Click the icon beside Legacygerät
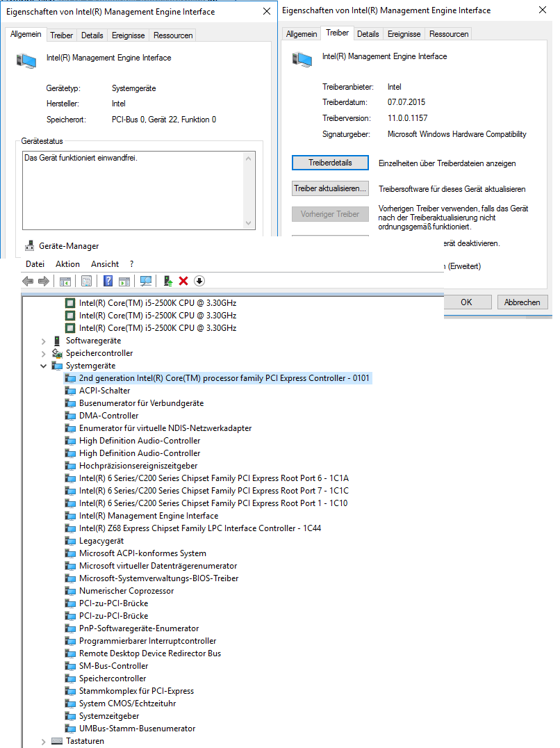Viewport: 560px width, 748px height. [71, 541]
